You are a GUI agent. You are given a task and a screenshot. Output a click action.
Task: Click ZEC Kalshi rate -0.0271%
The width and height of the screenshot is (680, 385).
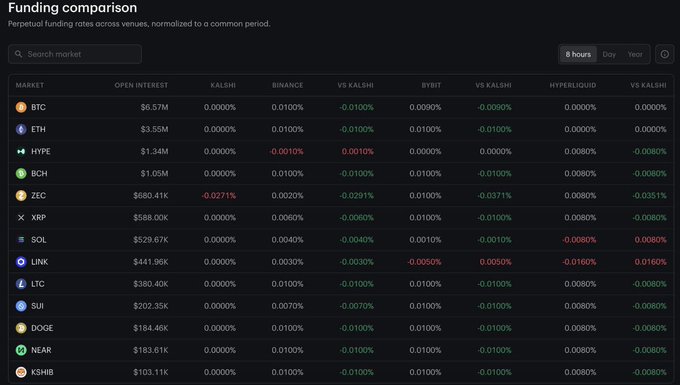tap(219, 196)
